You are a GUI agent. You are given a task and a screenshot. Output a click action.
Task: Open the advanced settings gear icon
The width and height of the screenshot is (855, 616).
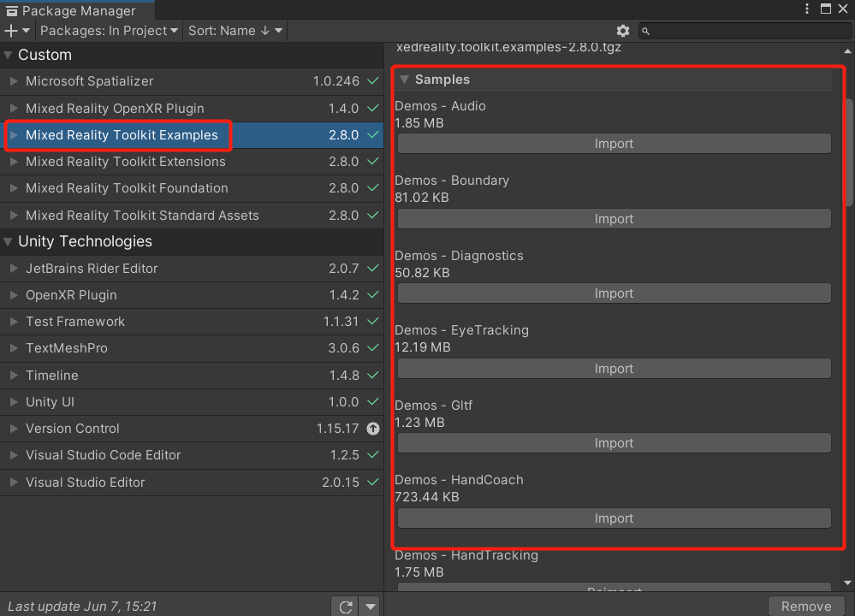click(623, 31)
